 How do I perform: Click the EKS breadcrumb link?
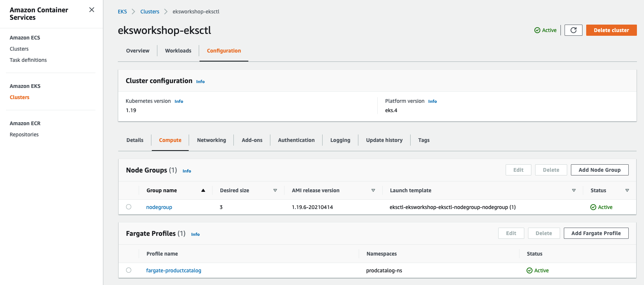pos(122,12)
